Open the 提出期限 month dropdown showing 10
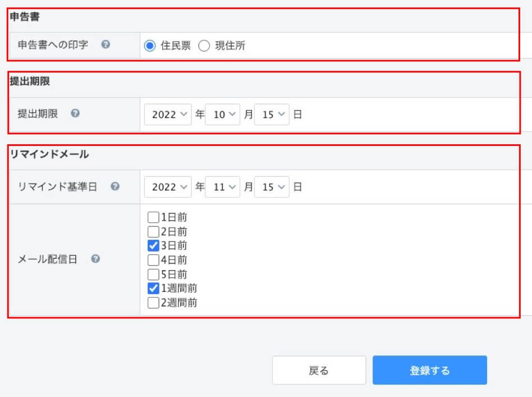This screenshot has height=397, width=532. click(223, 114)
